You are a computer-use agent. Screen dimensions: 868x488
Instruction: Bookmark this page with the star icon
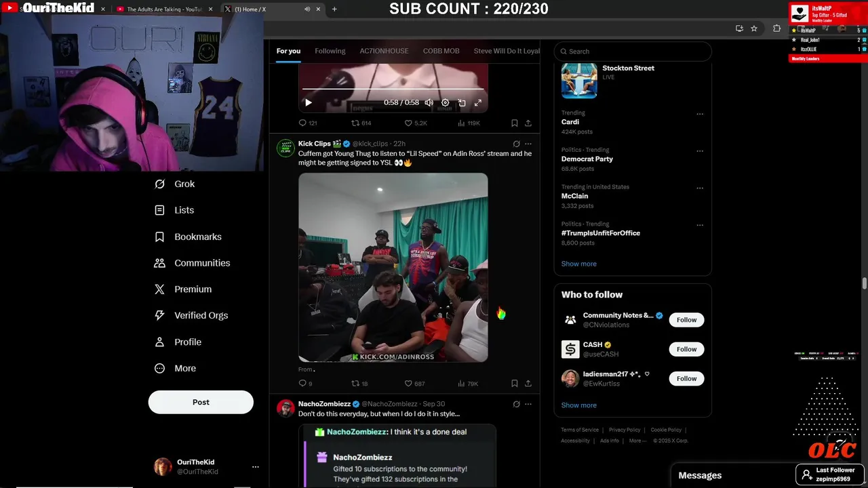coord(754,28)
